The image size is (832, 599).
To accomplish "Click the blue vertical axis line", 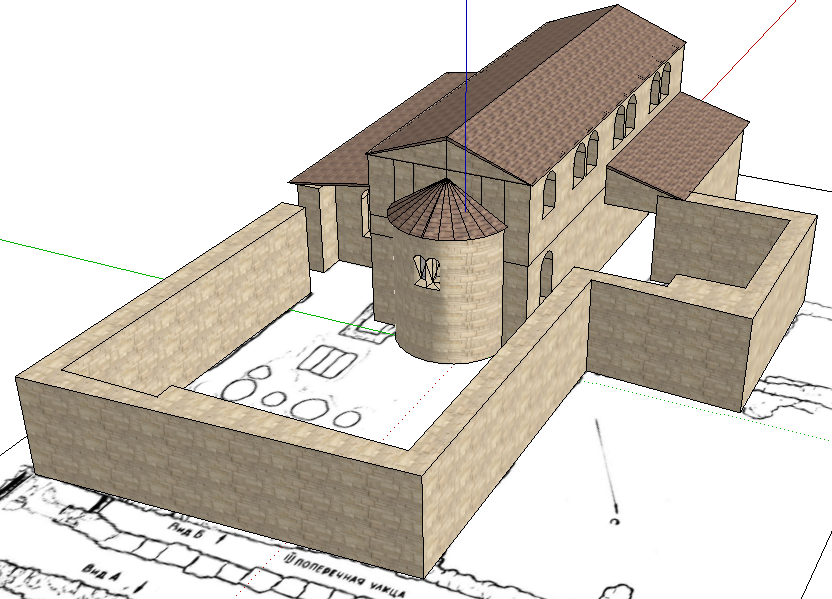I will [466, 106].
